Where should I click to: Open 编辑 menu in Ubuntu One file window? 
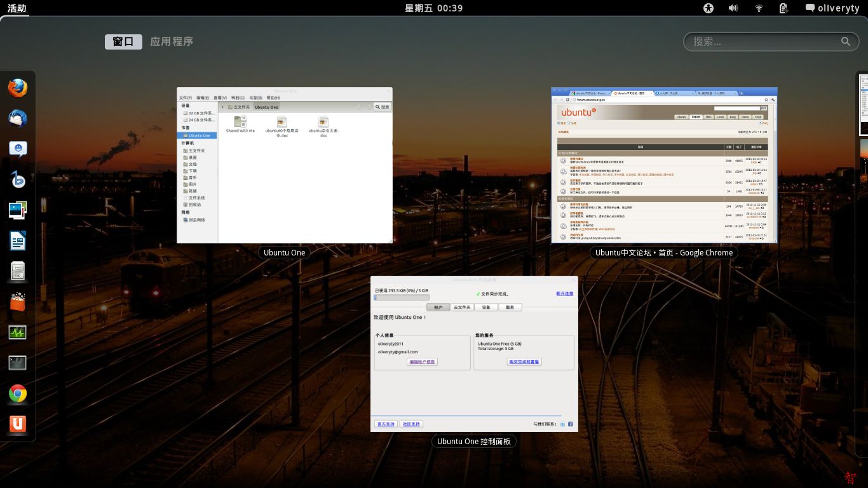tap(203, 98)
